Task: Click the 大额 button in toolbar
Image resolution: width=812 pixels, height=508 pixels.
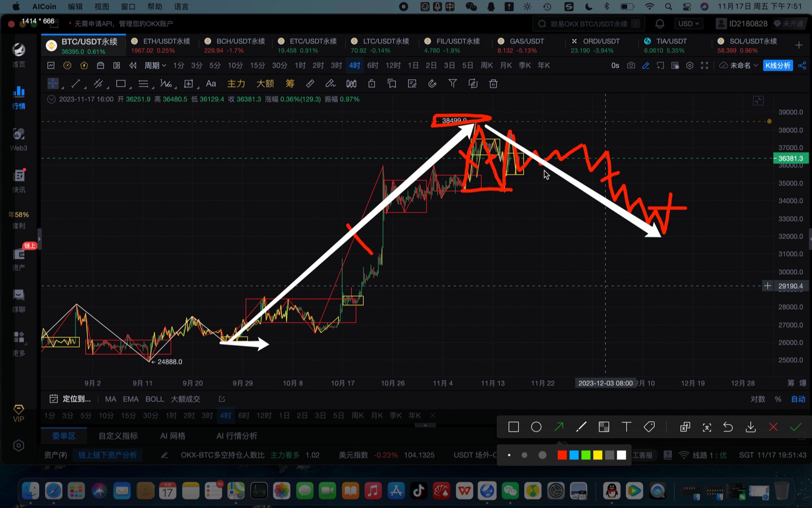Action: tap(265, 84)
